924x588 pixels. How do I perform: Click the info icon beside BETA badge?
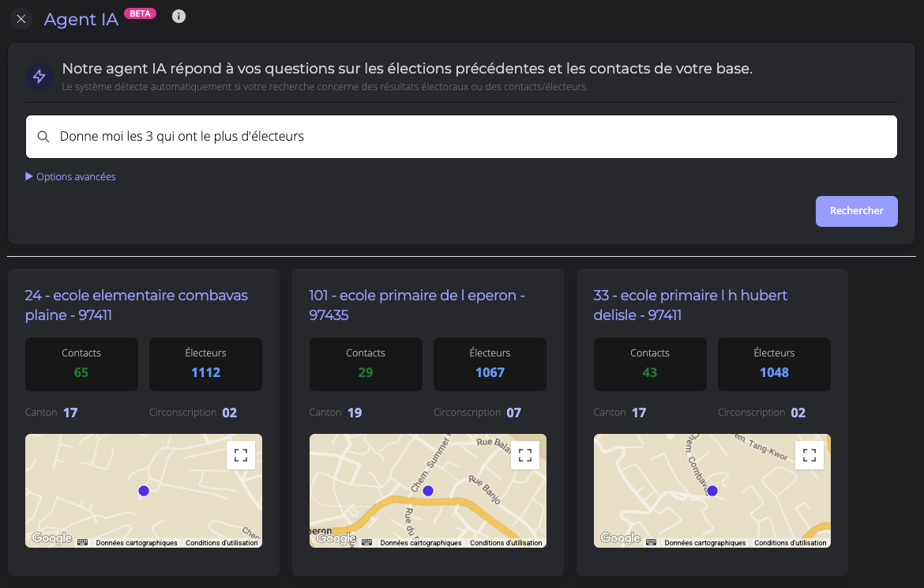click(179, 17)
